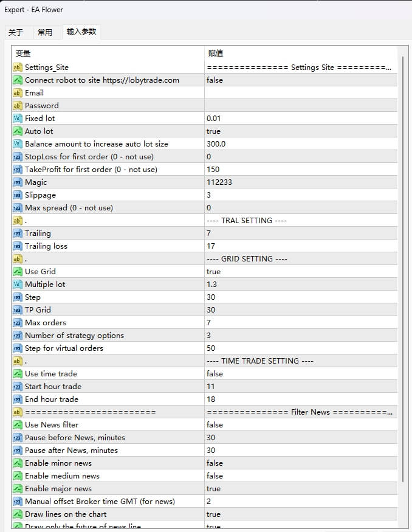Click the icon beside Step for virtual orders
The height and width of the screenshot is (532, 412).
point(17,348)
